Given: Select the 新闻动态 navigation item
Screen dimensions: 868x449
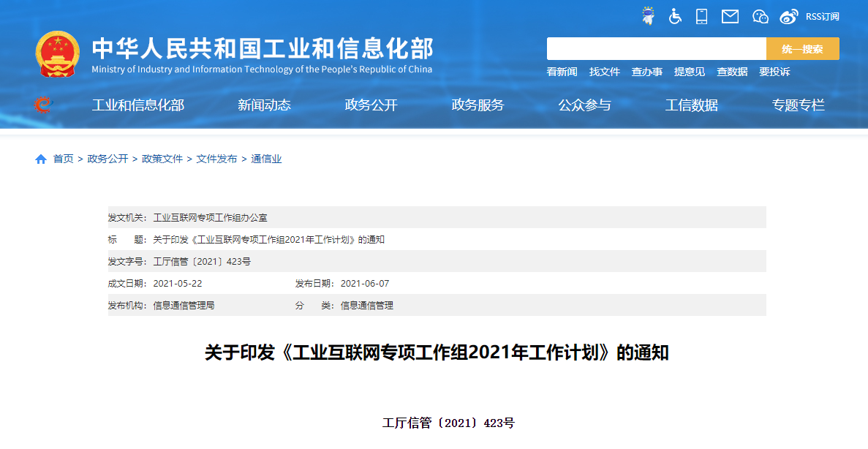Looking at the screenshot, I should (x=264, y=105).
